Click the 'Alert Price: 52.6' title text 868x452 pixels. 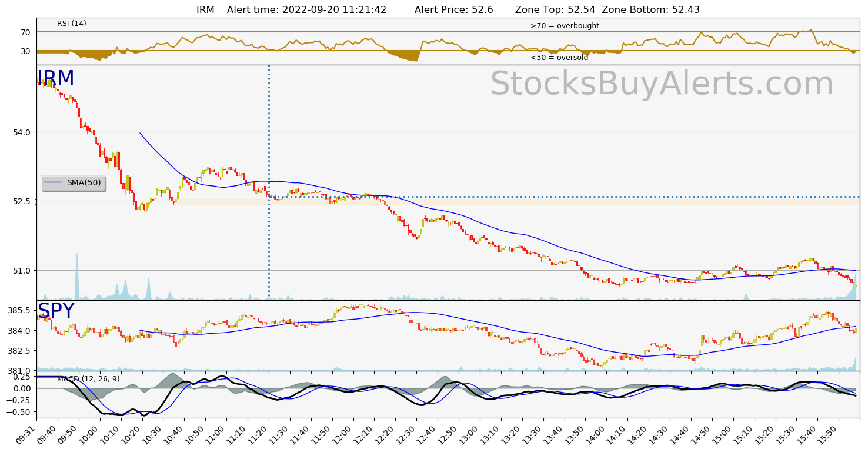point(453,10)
